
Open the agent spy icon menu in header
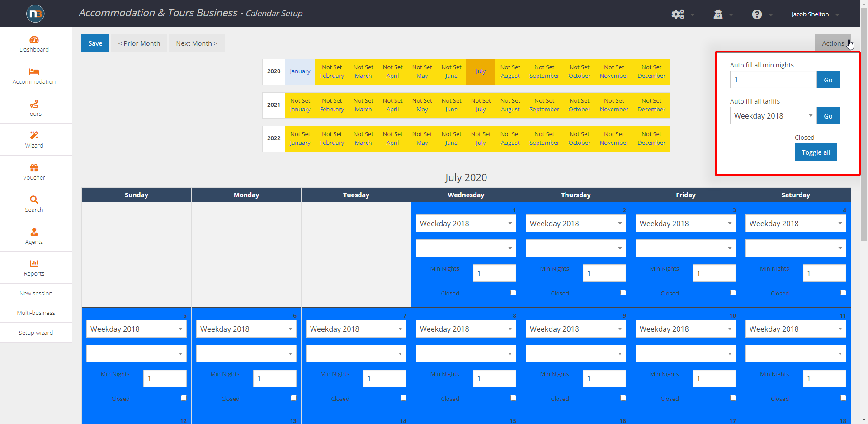718,14
